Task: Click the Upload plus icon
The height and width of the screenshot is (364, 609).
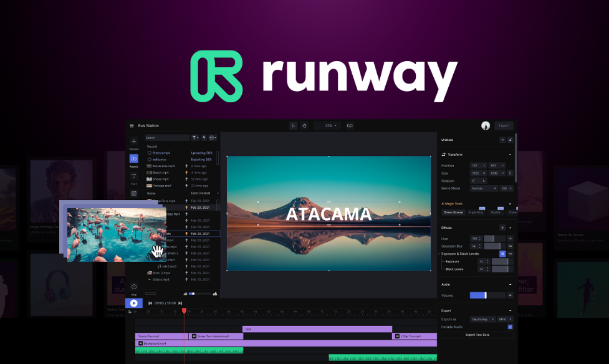Action: pos(134,141)
